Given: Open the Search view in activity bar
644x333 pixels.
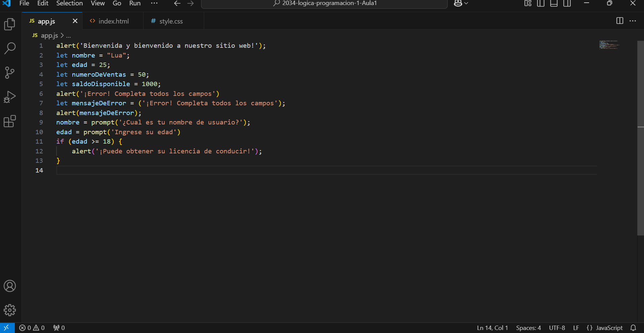Looking at the screenshot, I should coord(10,48).
